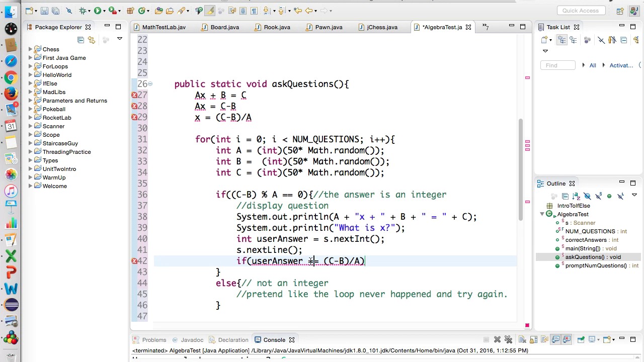644x362 pixels.
Task: Click the Activate link in Task List
Action: [621, 65]
